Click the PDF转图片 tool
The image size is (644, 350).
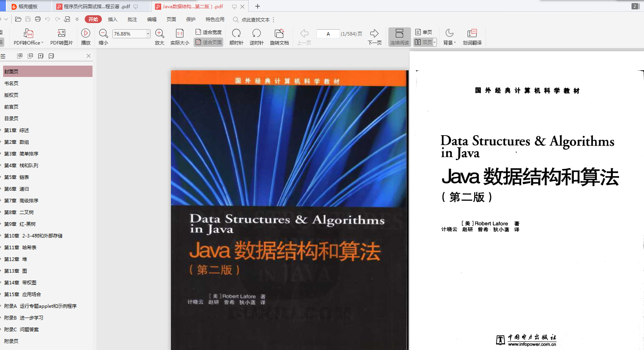point(61,37)
